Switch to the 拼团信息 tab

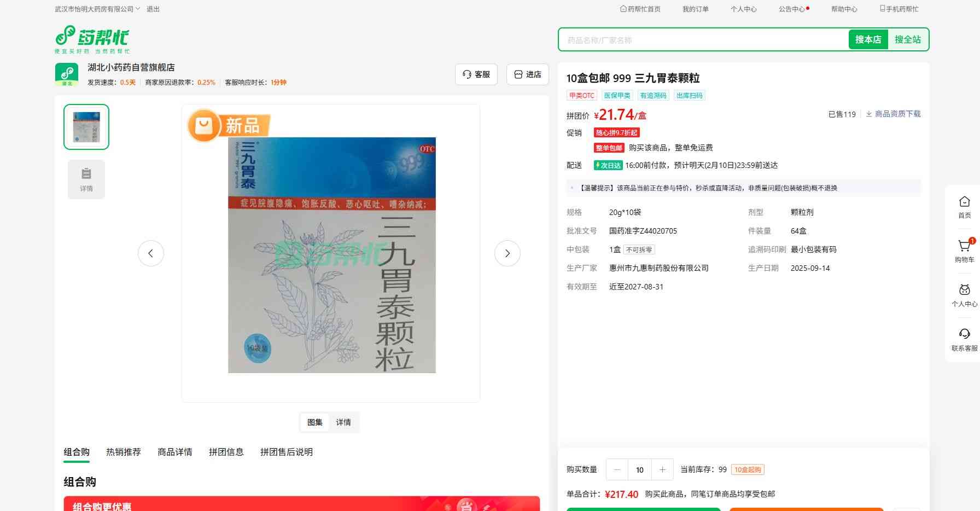[226, 452]
